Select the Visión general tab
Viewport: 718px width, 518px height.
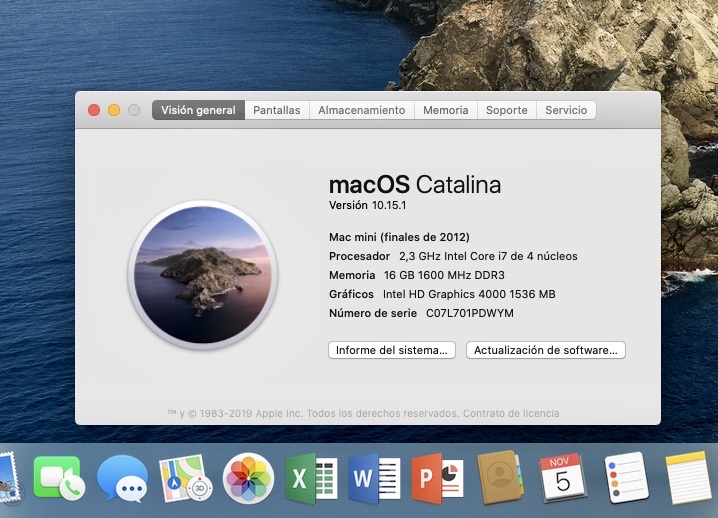pyautogui.click(x=198, y=110)
